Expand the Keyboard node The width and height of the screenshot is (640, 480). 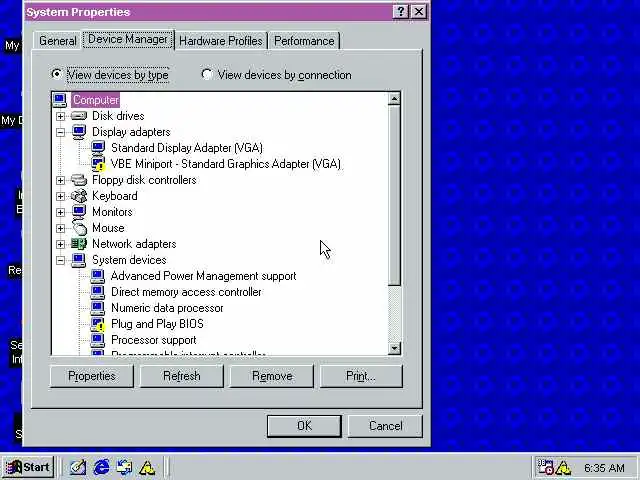(60, 196)
